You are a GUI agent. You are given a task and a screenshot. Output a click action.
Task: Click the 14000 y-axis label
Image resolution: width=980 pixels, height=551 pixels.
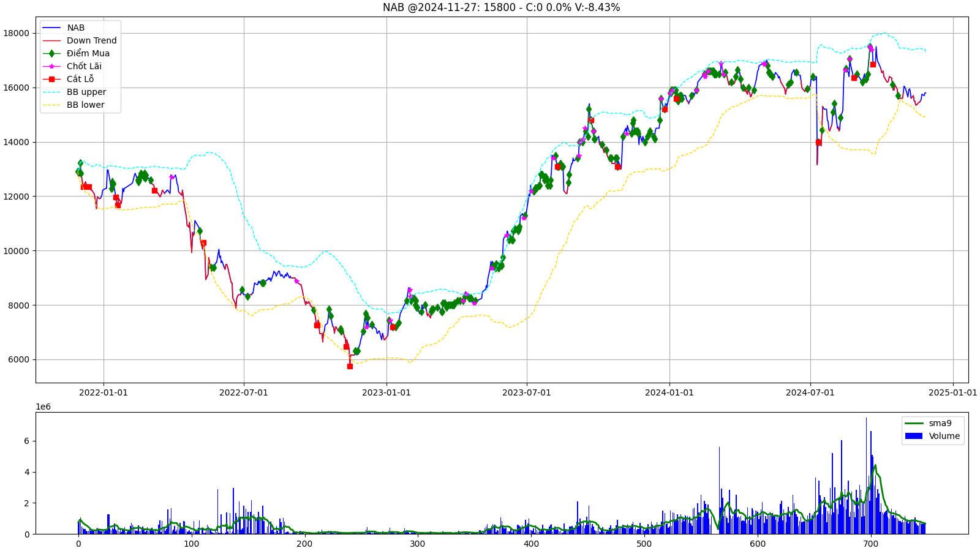coord(16,142)
